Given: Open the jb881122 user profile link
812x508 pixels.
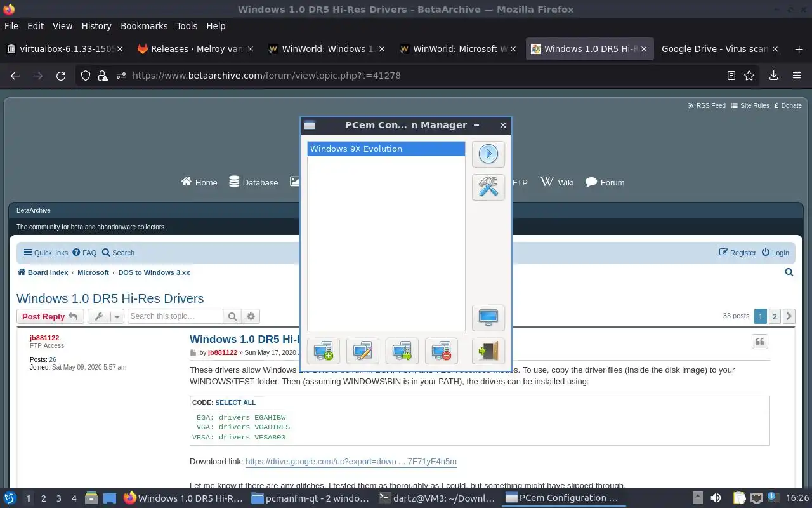Looking at the screenshot, I should [x=44, y=338].
